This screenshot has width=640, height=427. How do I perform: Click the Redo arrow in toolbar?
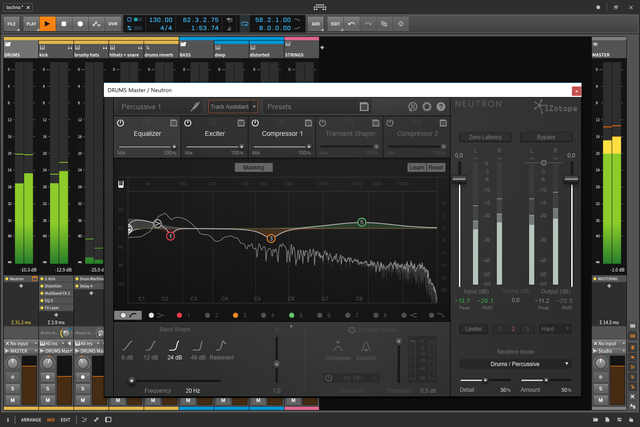point(368,24)
